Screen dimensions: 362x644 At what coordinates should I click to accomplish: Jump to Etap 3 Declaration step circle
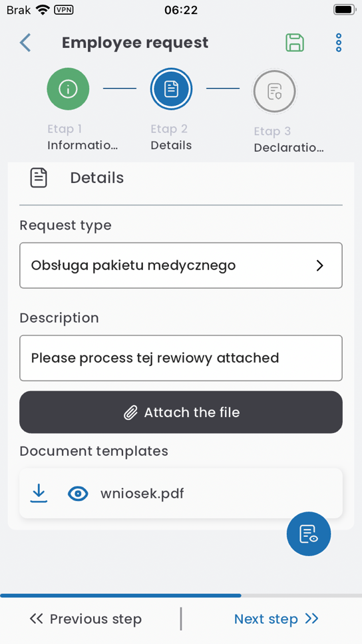point(274,91)
